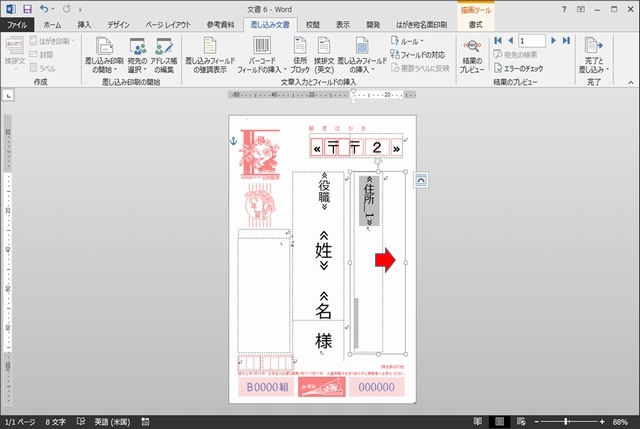640x429 pixels.
Task: Open Ribbon Display Options button
Action: 580,9
